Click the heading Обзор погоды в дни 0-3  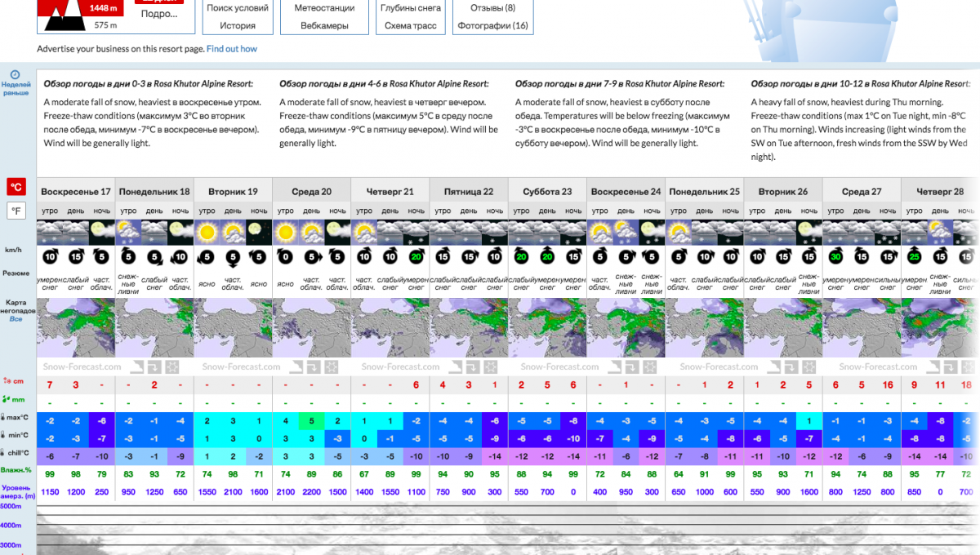(x=149, y=83)
